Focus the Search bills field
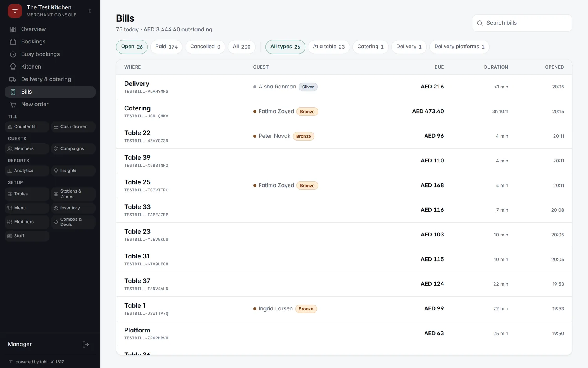 pos(522,23)
